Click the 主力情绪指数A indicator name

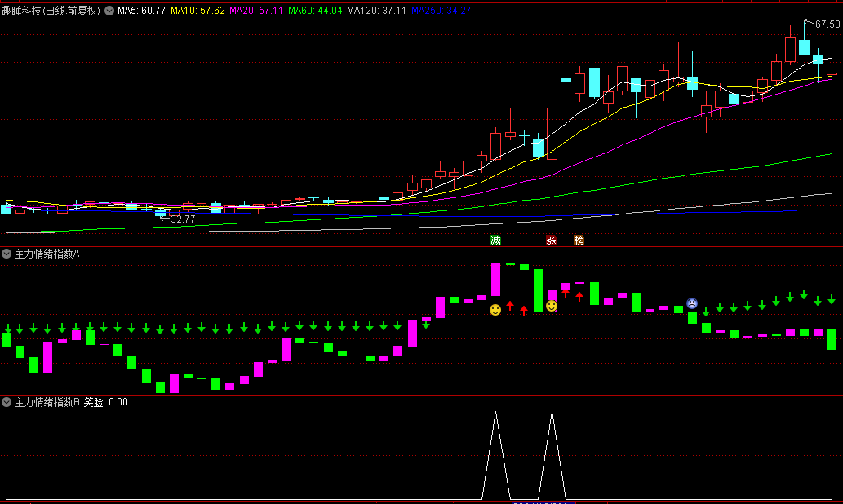point(47,254)
